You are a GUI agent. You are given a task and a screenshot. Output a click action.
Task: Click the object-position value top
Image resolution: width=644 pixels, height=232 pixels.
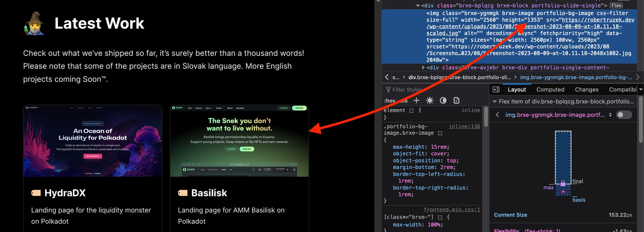click(x=451, y=160)
